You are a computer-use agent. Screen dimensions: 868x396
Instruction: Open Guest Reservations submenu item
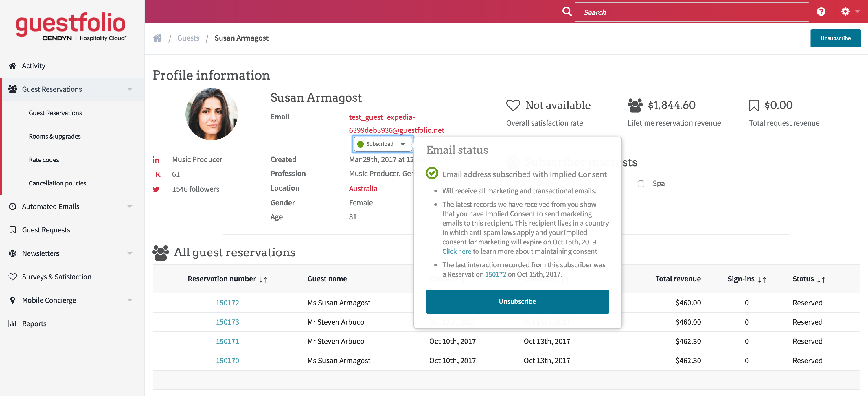coord(55,113)
